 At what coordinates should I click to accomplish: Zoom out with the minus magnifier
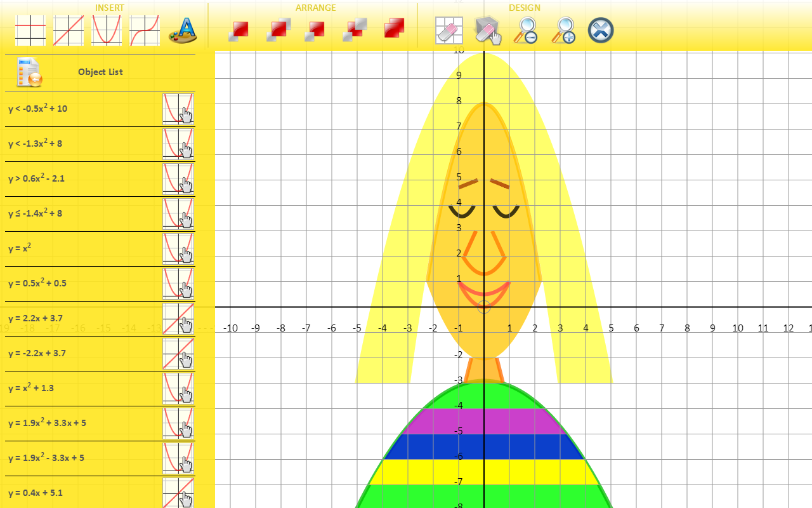click(x=525, y=30)
